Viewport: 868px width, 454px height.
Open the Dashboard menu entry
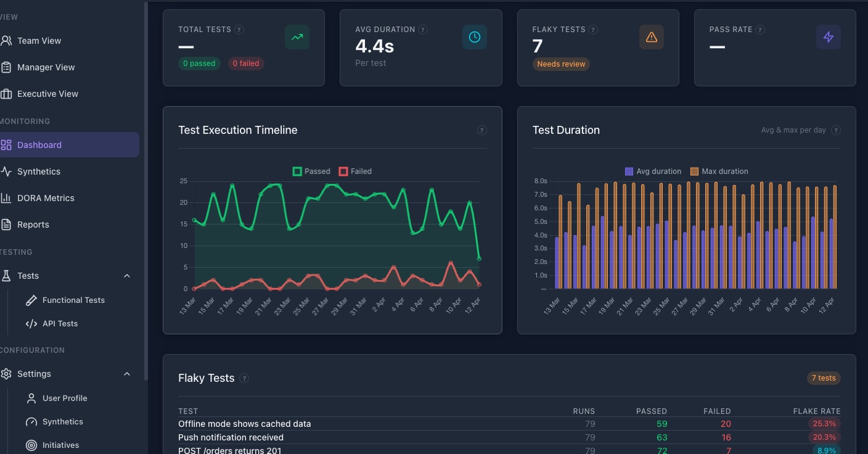(39, 144)
